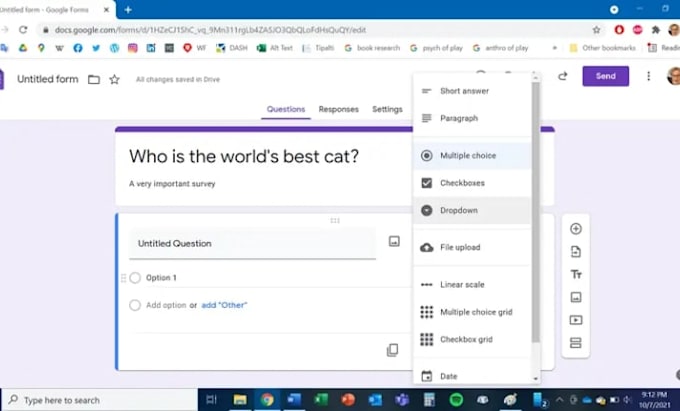Select Dropdown from question type list
The image size is (680, 411).
pyautogui.click(x=458, y=210)
